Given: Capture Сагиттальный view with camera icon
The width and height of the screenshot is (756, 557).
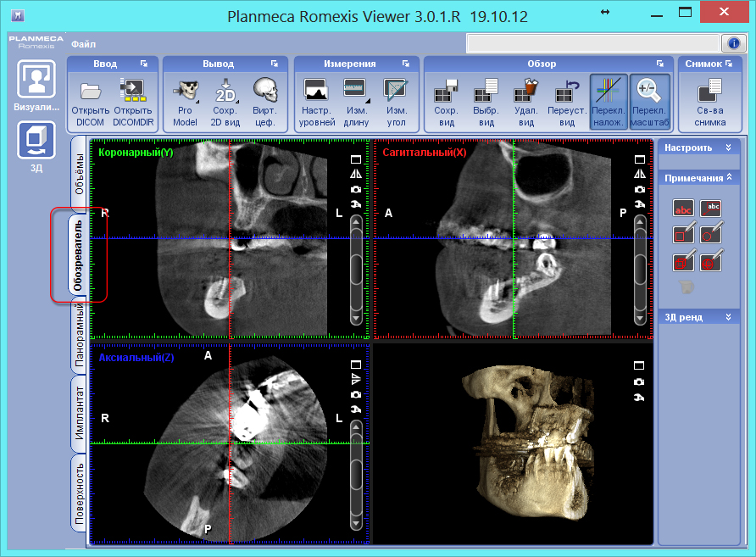Looking at the screenshot, I should (x=640, y=190).
